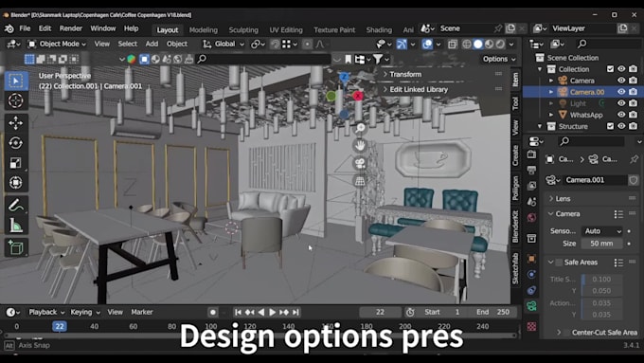Click the pan view hand gizmo

pos(360,146)
